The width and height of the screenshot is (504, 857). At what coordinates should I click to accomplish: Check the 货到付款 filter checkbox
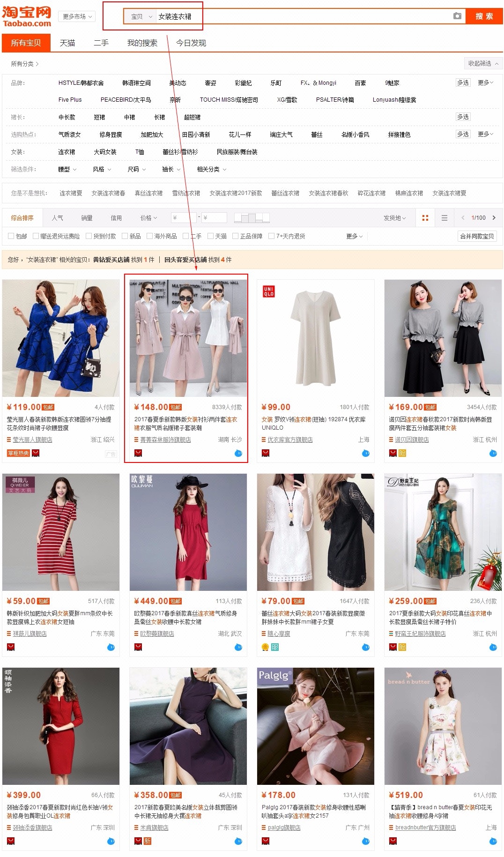(x=89, y=236)
